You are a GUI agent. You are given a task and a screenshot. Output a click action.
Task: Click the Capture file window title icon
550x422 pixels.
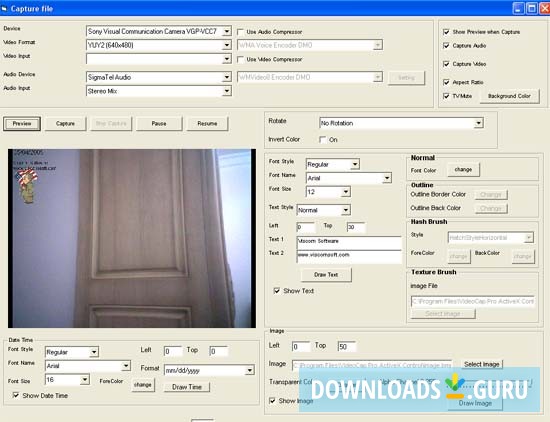click(4, 8)
